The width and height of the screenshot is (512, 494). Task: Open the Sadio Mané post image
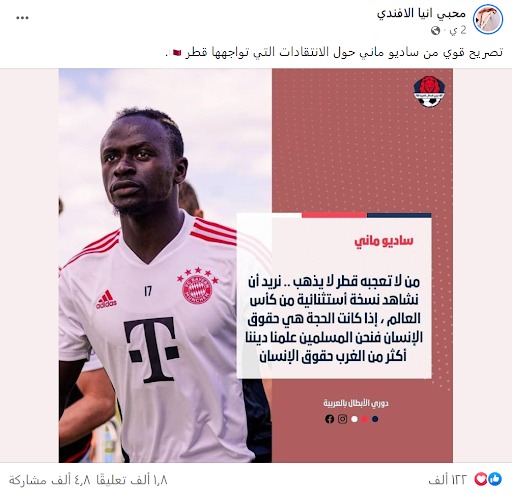point(256,265)
